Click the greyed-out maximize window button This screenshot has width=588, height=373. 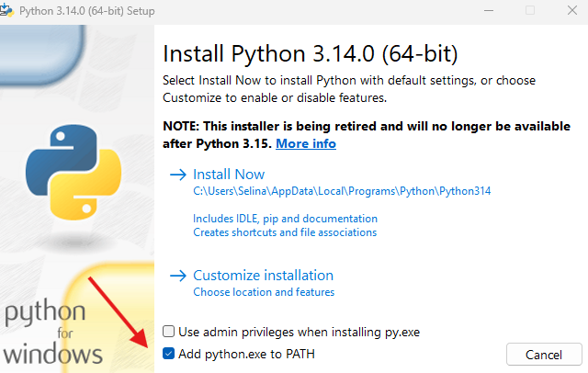pyautogui.click(x=530, y=11)
